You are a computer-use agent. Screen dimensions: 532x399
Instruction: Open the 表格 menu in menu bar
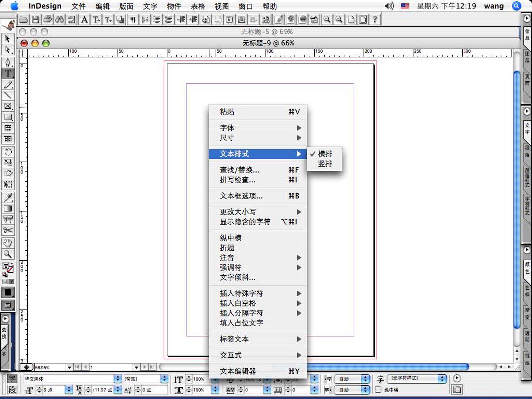pos(198,7)
